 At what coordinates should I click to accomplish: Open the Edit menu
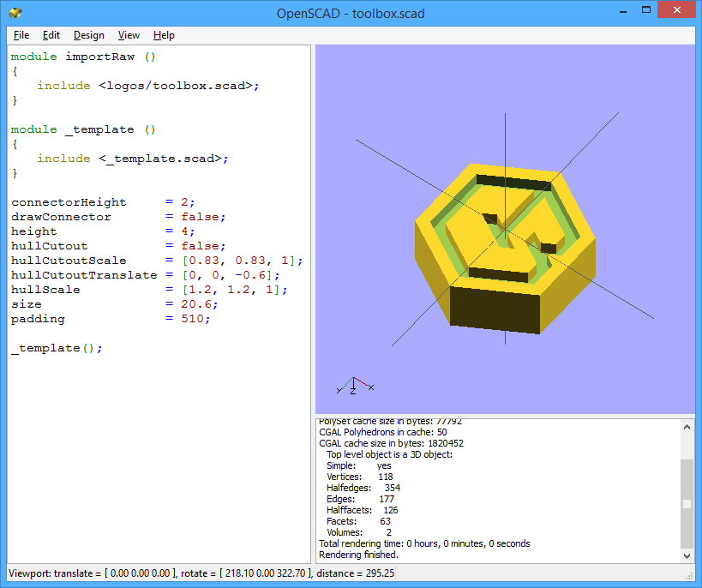(51, 35)
